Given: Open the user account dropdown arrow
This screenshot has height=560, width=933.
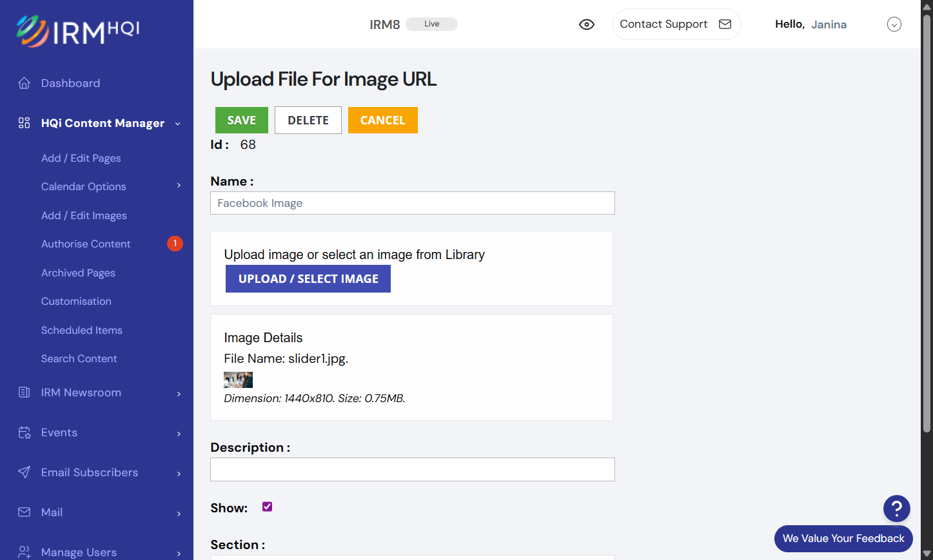Looking at the screenshot, I should point(894,24).
